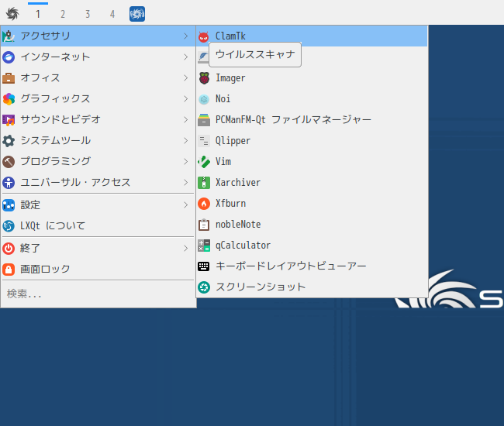The image size is (504, 426).
Task: Expand the サウンドとビデオ submenu arrow
Action: point(186,120)
